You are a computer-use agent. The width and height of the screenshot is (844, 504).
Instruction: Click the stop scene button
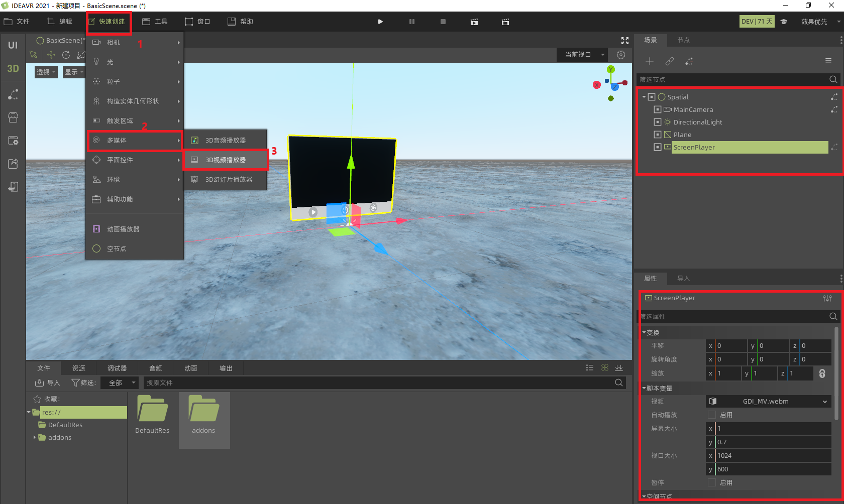pos(443,22)
